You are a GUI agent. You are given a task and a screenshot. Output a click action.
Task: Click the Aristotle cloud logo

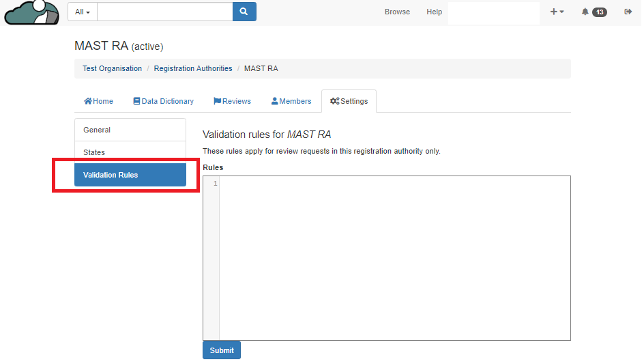point(31,12)
